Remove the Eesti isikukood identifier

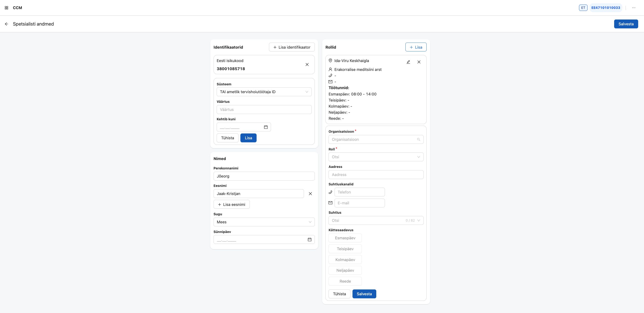[307, 65]
